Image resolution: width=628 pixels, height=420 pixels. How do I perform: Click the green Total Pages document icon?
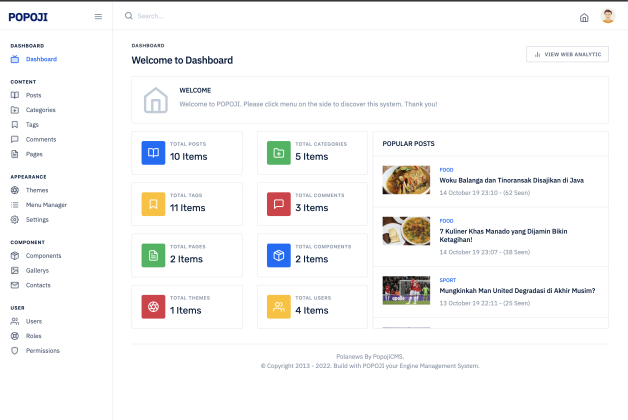coord(153,255)
